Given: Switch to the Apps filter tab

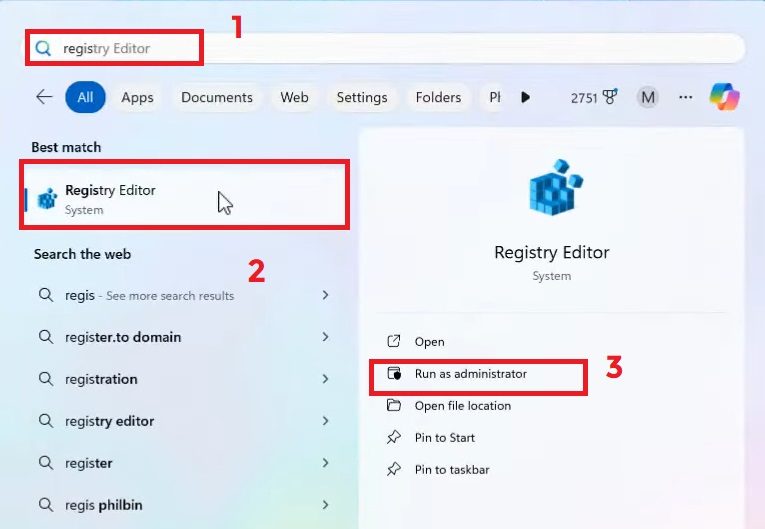Looking at the screenshot, I should 138,97.
